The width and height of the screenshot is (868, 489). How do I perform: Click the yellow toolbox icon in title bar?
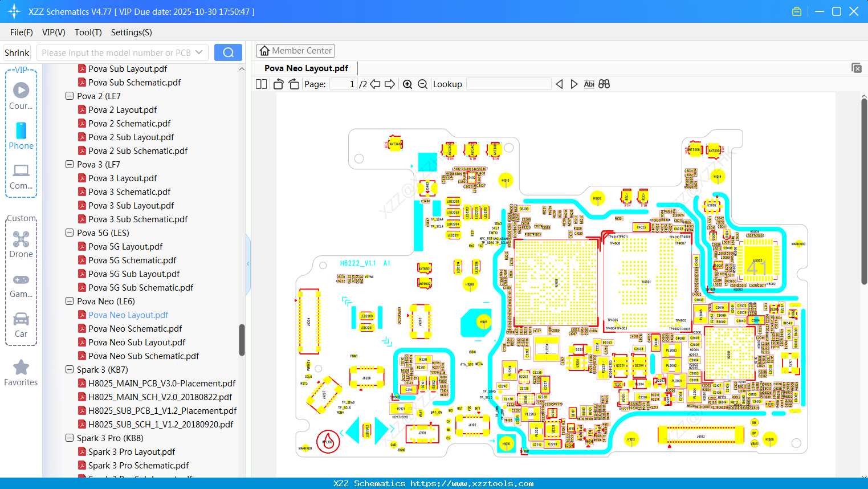tap(797, 11)
